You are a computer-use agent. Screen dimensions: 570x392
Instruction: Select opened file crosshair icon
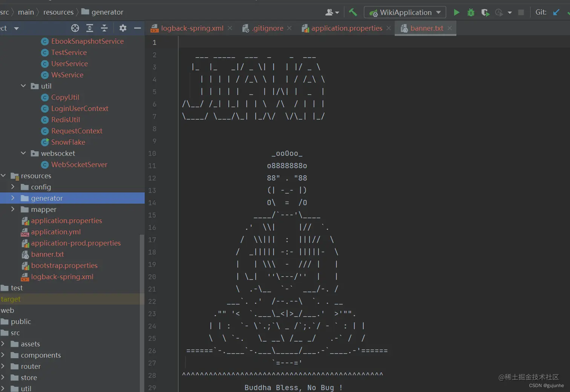coord(75,28)
